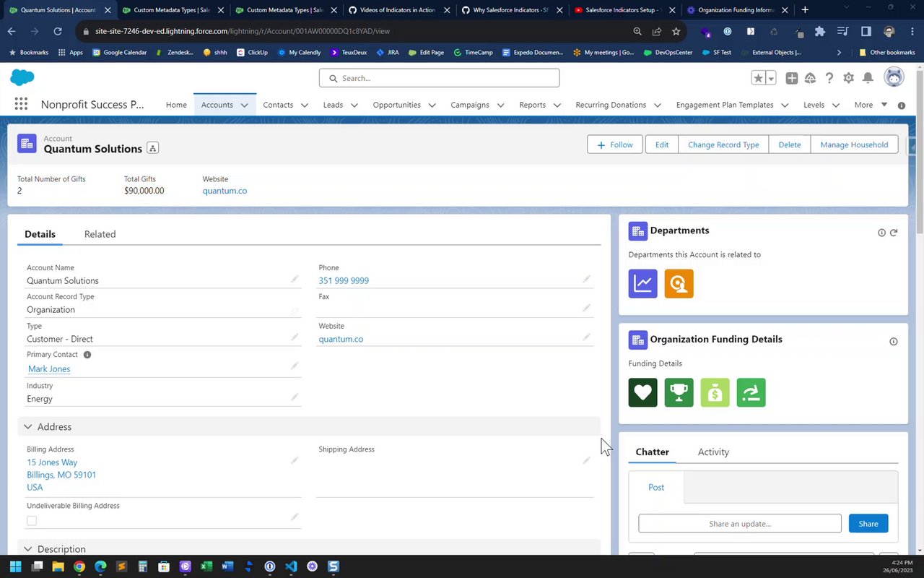Screen dimensions: 924x578
Task: Open the Trailhead guidance icon
Action: (x=811, y=78)
